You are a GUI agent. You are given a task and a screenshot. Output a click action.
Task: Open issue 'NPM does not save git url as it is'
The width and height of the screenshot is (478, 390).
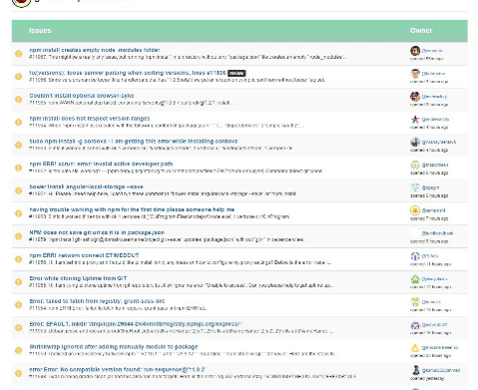click(97, 232)
